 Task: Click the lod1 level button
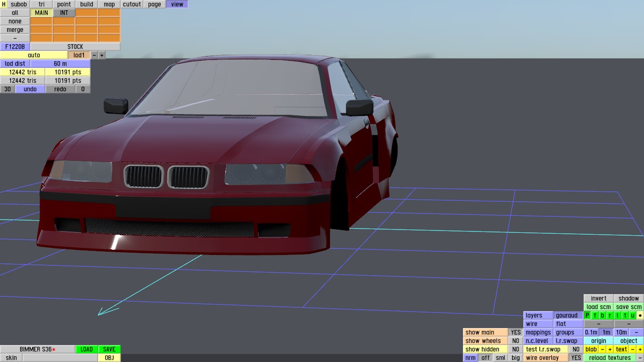tap(79, 55)
